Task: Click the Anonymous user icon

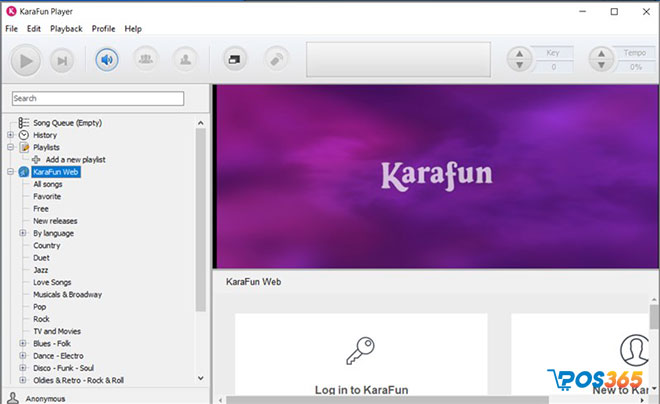Action: 13,398
